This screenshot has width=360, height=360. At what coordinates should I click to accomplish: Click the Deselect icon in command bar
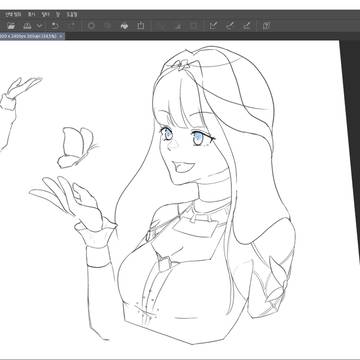point(162,26)
